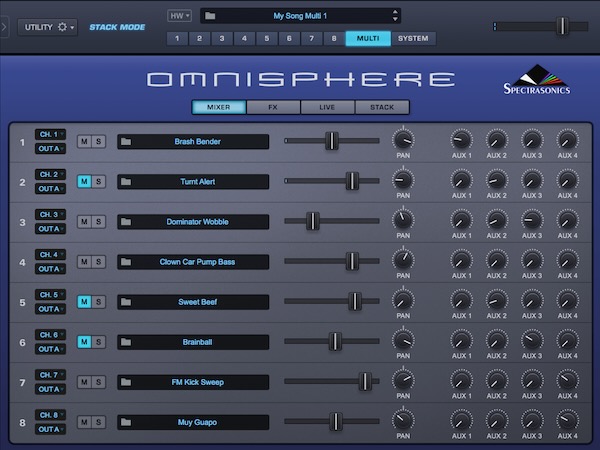Screen dimensions: 600x450
Task: Click the AUX 4 knob on part 8
Action: (x=567, y=420)
